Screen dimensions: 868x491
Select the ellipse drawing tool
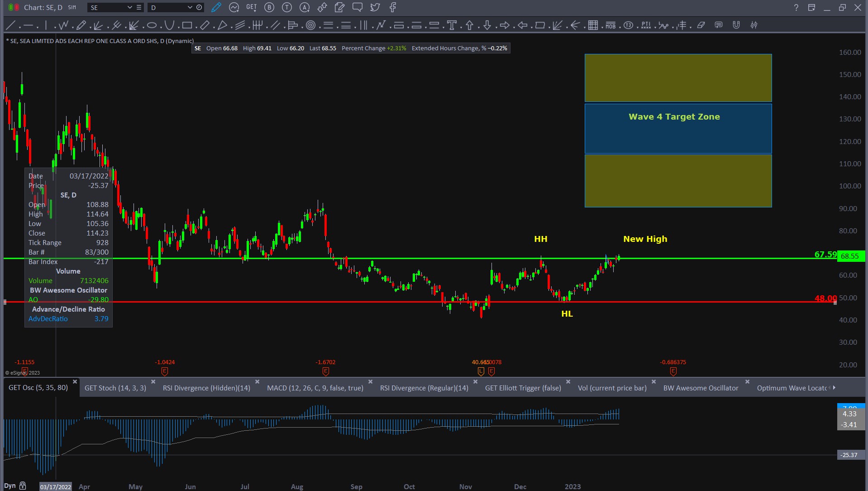click(x=152, y=25)
